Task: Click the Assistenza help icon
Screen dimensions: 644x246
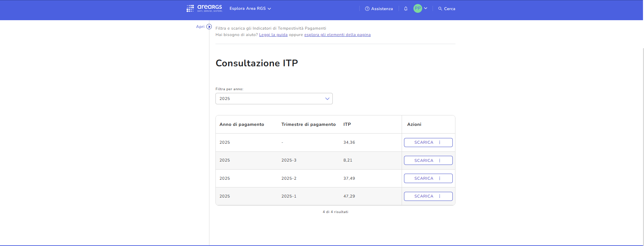Action: (367, 9)
